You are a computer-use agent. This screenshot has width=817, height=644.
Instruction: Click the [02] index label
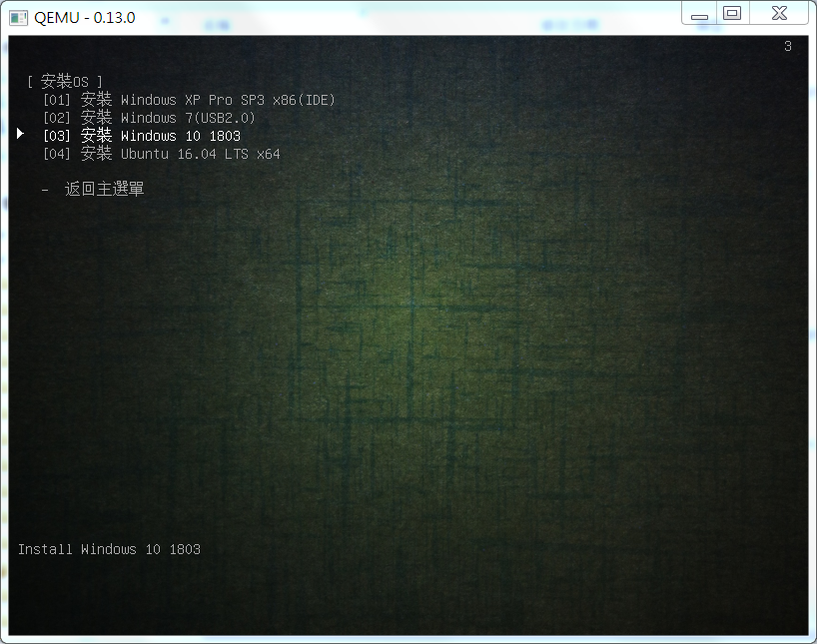pos(57,118)
